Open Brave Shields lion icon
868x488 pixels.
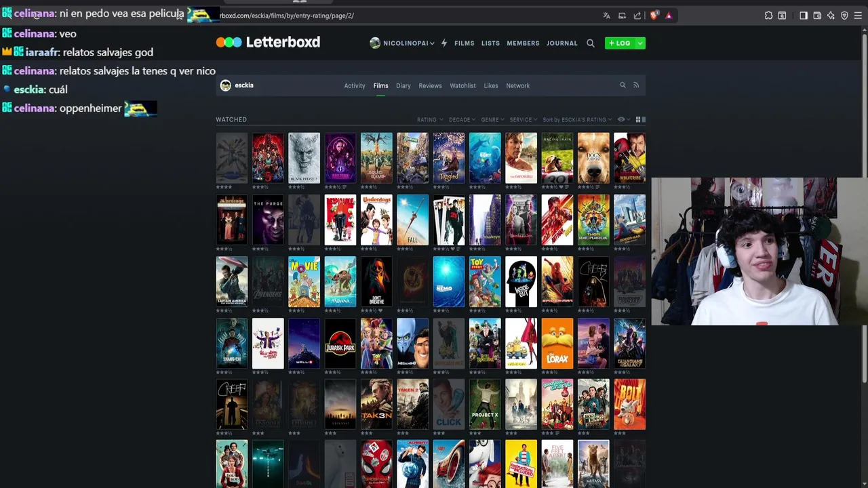click(654, 16)
